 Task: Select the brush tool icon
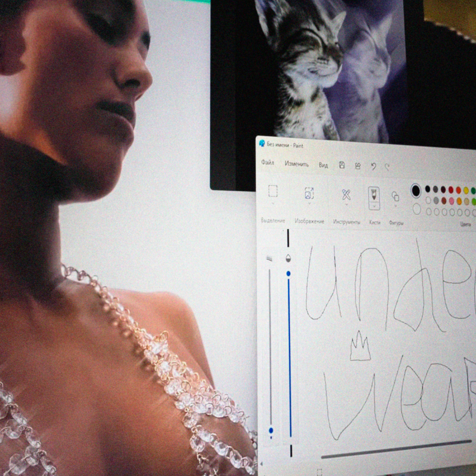[x=374, y=195]
